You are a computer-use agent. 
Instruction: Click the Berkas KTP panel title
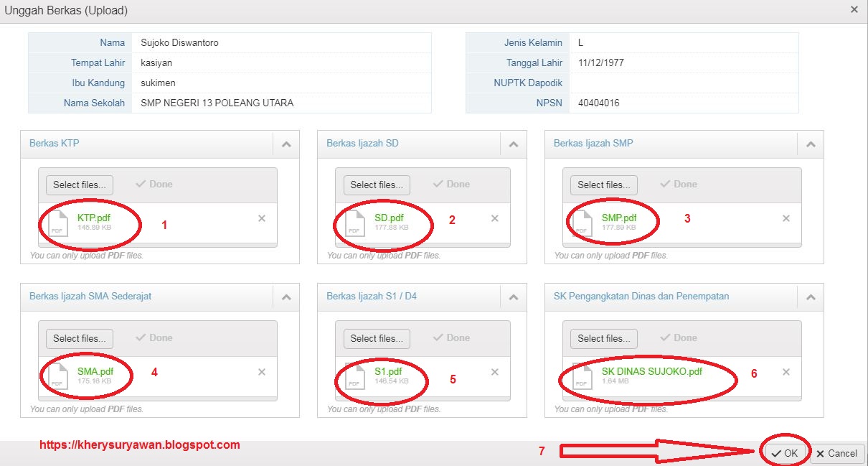pyautogui.click(x=55, y=143)
